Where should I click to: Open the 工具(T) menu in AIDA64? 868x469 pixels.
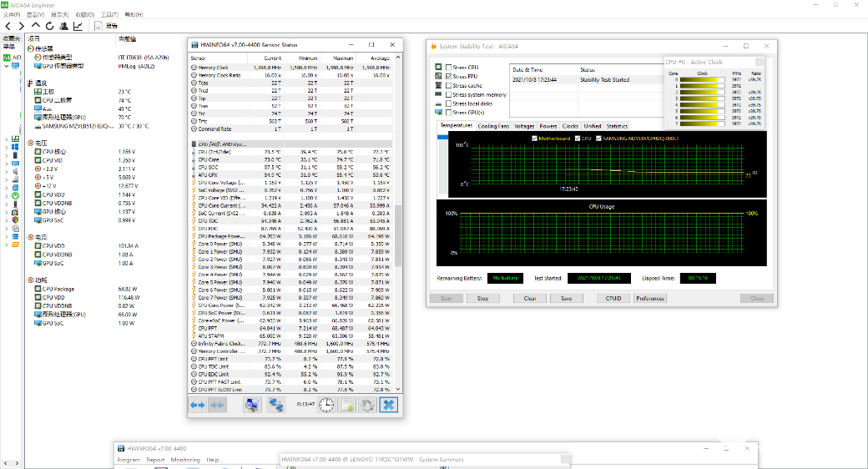tap(109, 15)
